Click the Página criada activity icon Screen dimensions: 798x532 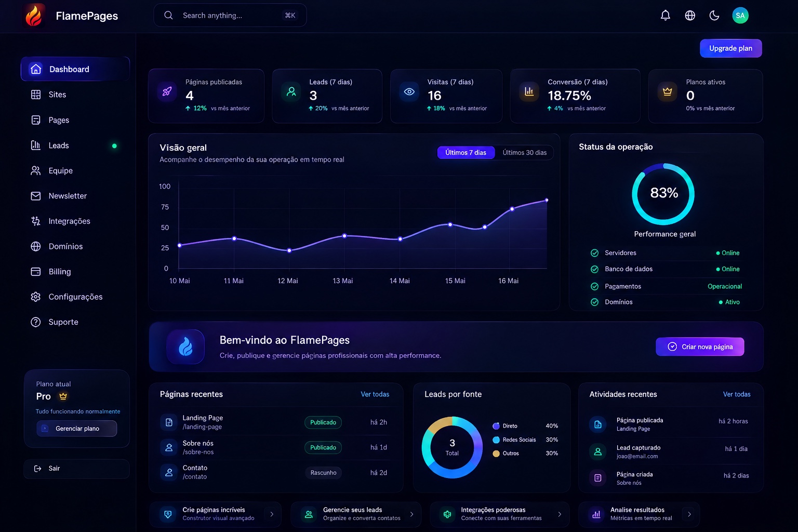point(598,478)
